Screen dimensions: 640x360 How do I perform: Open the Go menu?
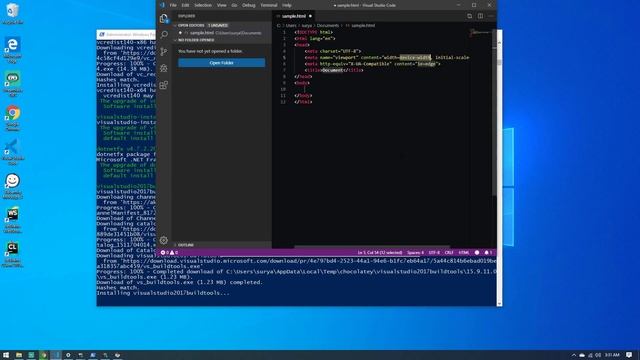(234, 5)
